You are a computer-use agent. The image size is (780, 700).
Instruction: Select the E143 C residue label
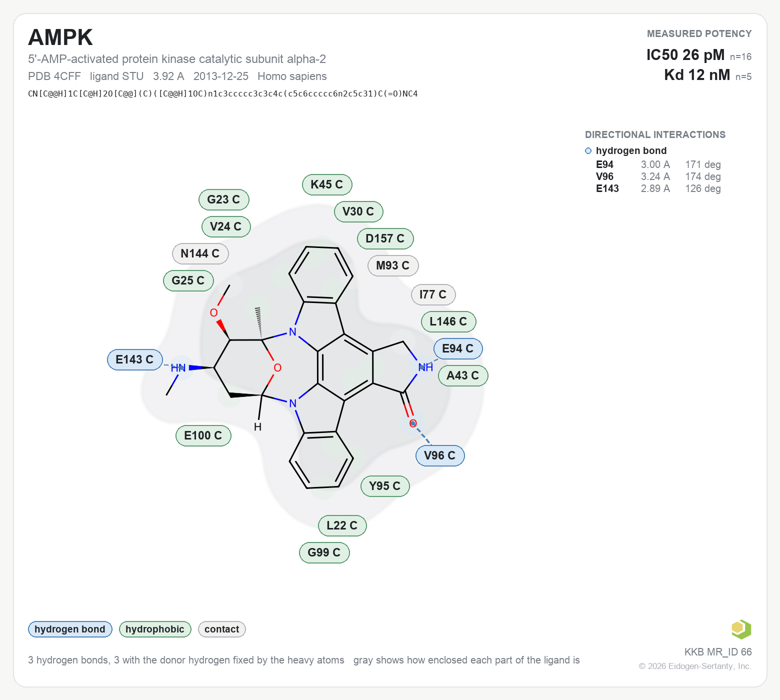135,359
